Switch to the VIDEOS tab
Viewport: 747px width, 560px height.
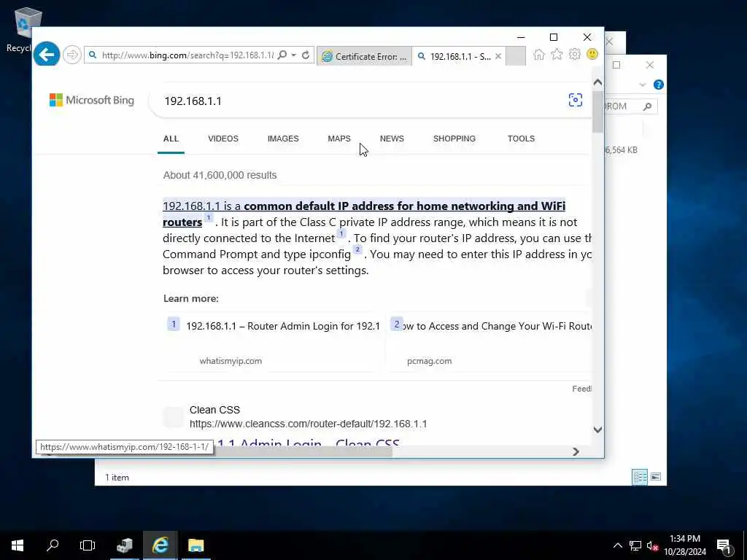click(223, 139)
